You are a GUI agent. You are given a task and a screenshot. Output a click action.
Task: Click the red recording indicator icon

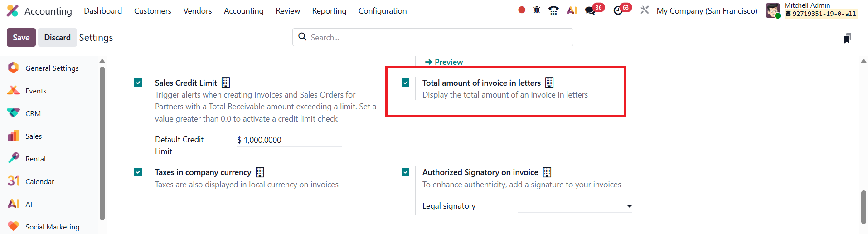(x=522, y=10)
